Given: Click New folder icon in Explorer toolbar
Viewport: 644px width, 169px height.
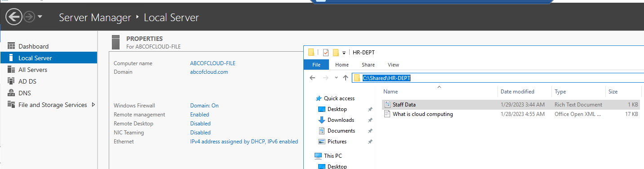Looking at the screenshot, I should pyautogui.click(x=335, y=53).
